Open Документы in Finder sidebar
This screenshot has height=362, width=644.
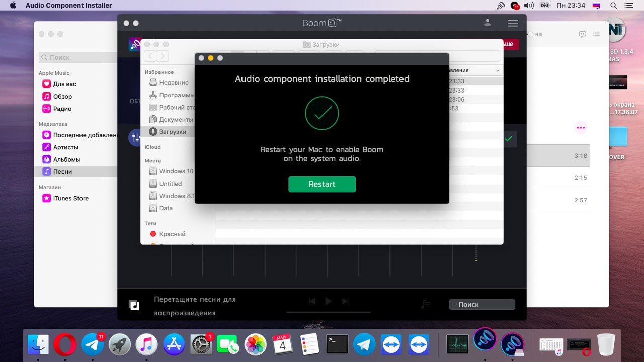click(171, 120)
